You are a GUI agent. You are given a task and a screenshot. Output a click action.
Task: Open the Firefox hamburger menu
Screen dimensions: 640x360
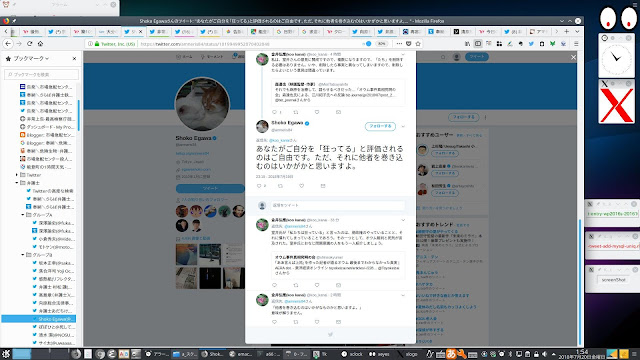576,44
